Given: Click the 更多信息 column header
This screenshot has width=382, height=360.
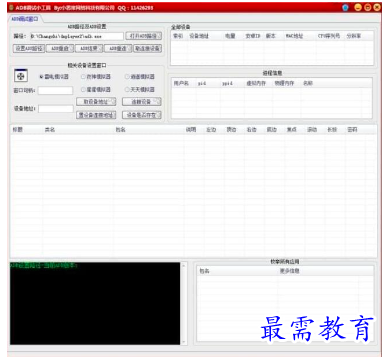Looking at the screenshot, I should click(x=289, y=271).
